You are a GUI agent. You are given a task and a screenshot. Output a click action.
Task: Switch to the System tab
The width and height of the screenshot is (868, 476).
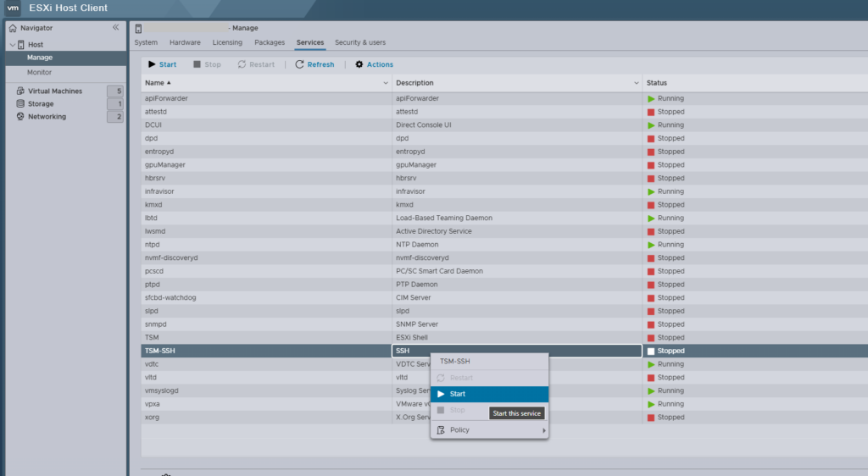click(146, 42)
